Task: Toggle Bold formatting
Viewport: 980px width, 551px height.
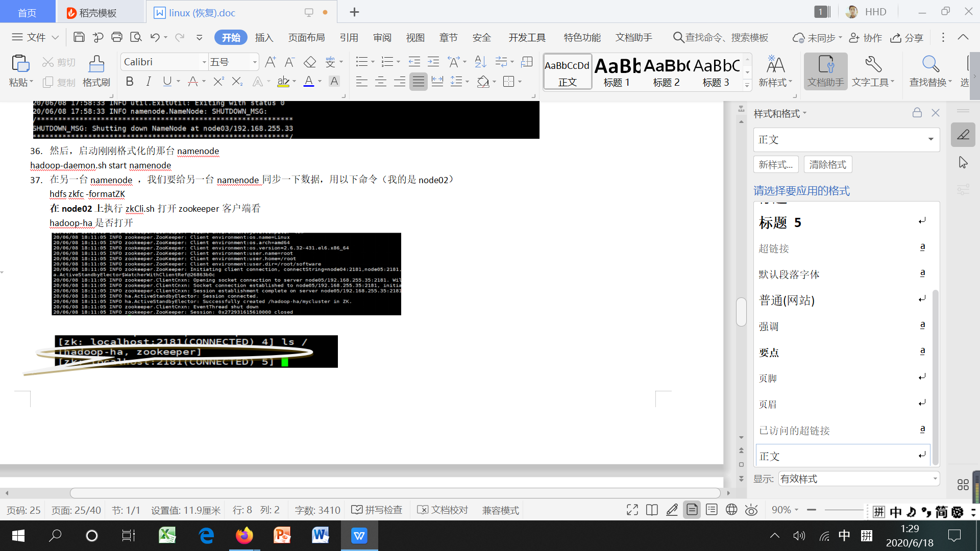Action: (x=130, y=82)
